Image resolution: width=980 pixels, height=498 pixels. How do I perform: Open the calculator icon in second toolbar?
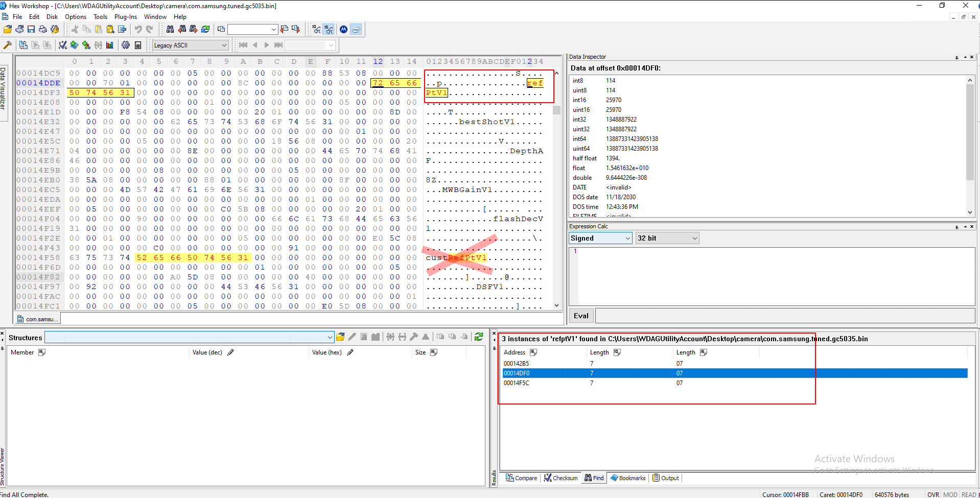tap(137, 45)
